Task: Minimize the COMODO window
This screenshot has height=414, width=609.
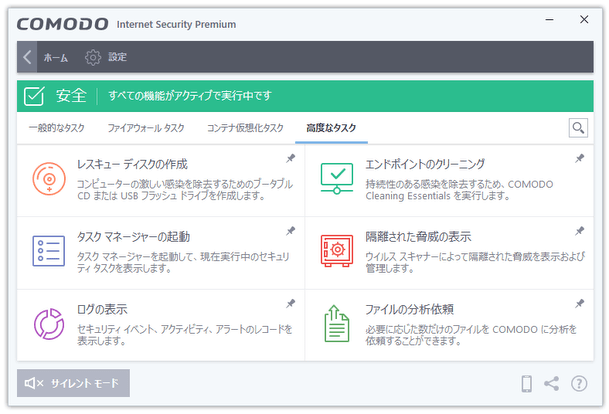Action: tap(549, 19)
